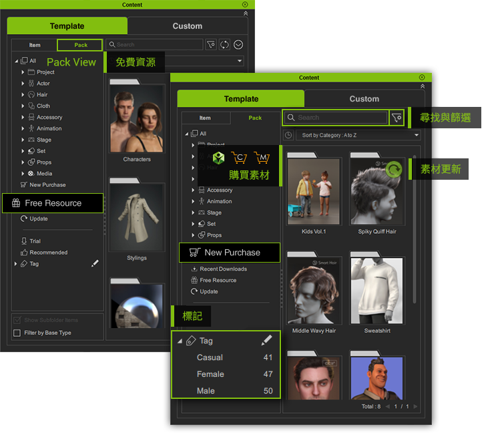Click the circular refresh icon in the toolbar

tap(224, 45)
